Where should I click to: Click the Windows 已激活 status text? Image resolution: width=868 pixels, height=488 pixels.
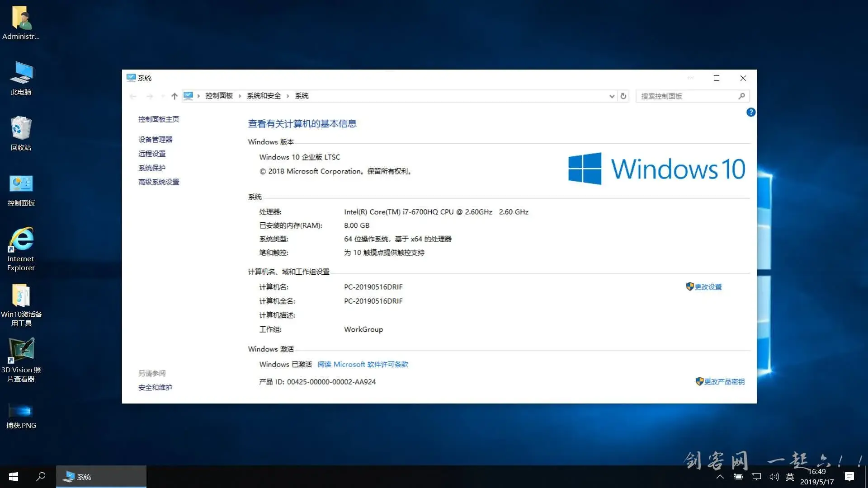[285, 364]
